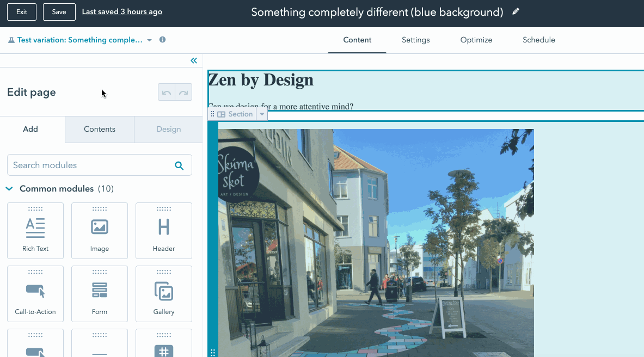
Task: Click the flask test variation icon
Action: 11,40
